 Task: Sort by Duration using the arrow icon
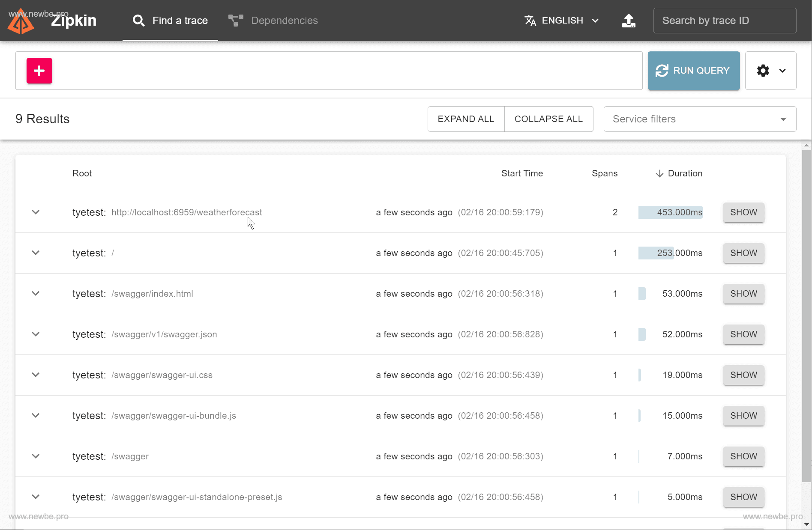point(659,173)
